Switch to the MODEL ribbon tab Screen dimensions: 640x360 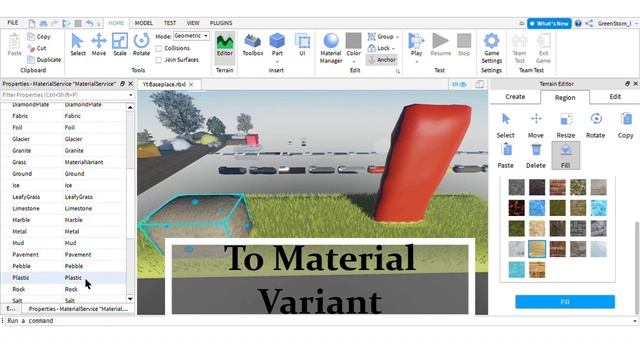coord(144,23)
